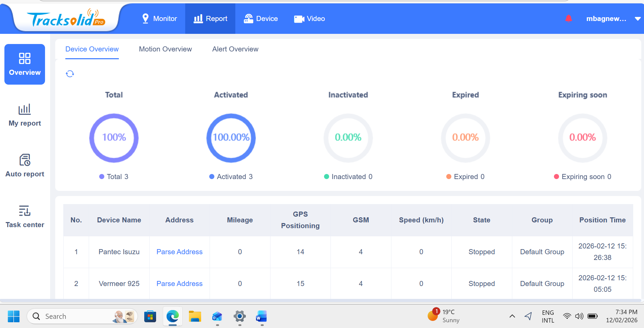Switch to the Alert Overview tab
Screen dimensions: 644x328
(x=235, y=49)
